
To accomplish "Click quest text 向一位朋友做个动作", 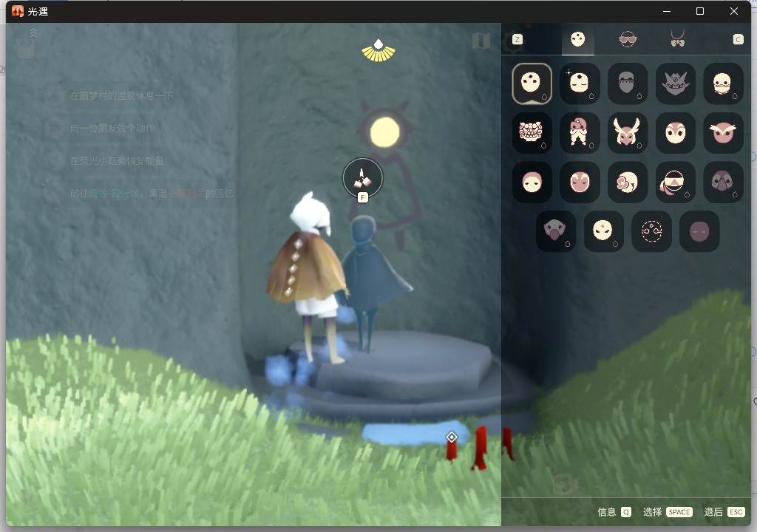I will tap(113, 129).
